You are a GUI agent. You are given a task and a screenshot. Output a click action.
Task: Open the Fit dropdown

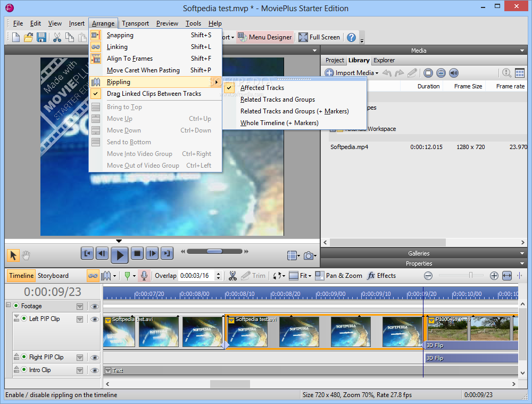[x=300, y=276]
